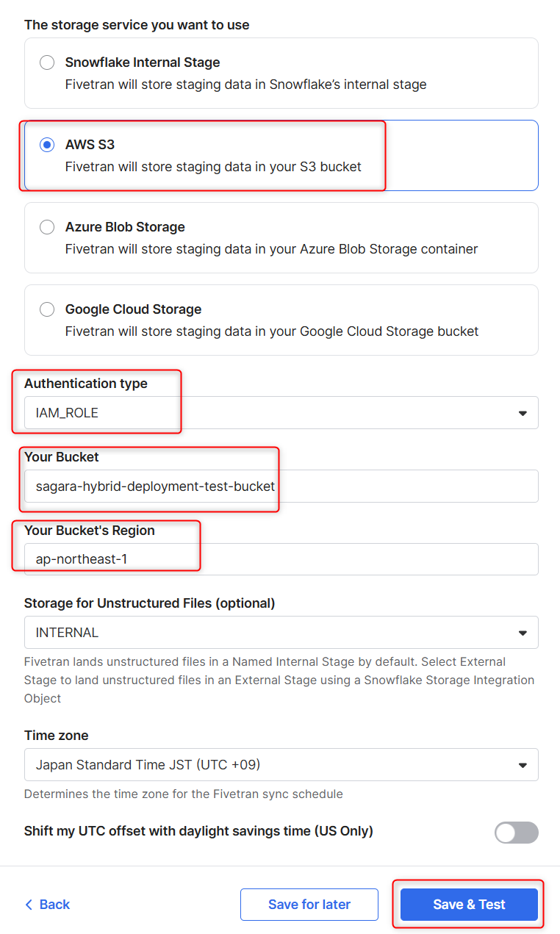
Task: Go back using the Back link
Action: point(47,905)
